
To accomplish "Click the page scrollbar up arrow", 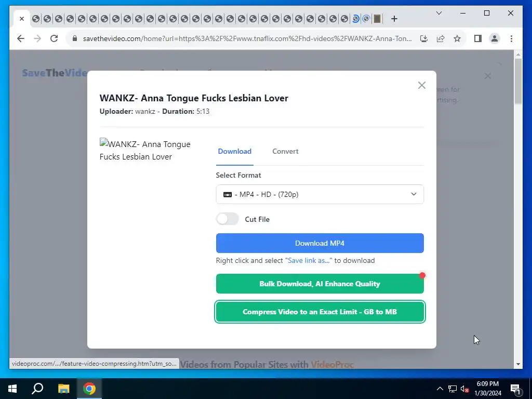I will [518, 54].
